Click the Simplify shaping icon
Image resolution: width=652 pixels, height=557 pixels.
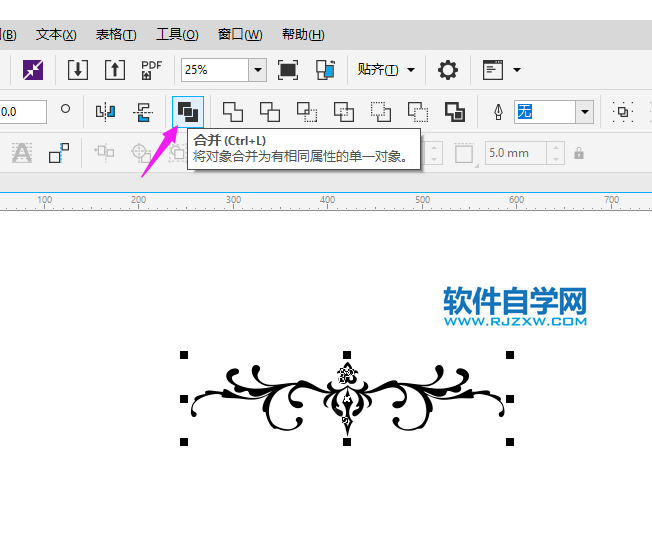pyautogui.click(x=344, y=112)
